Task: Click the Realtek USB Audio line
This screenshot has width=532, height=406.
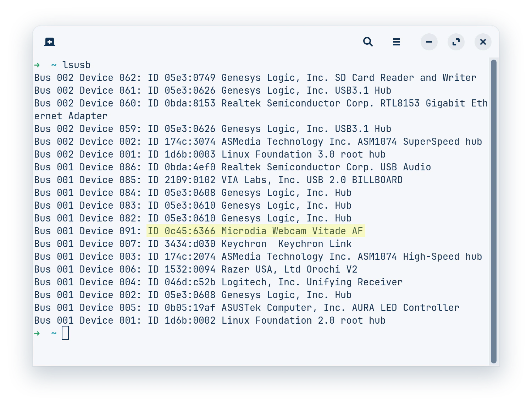Action: tap(233, 167)
